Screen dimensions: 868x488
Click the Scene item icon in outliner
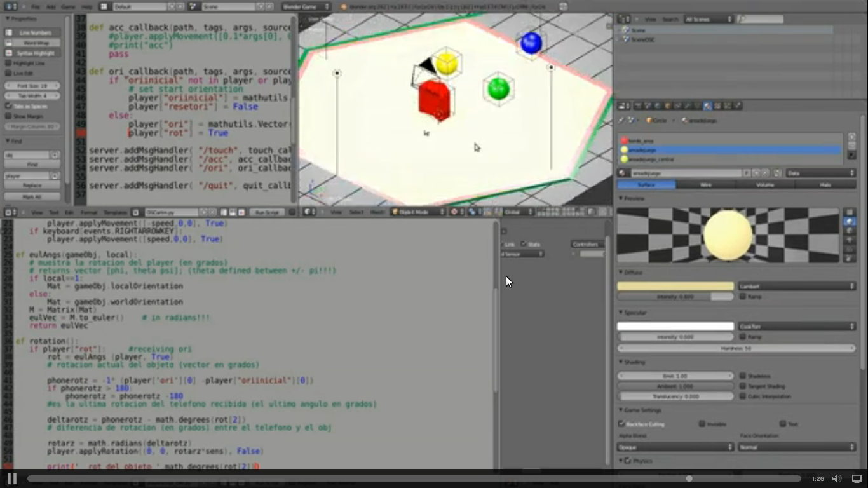click(x=626, y=30)
